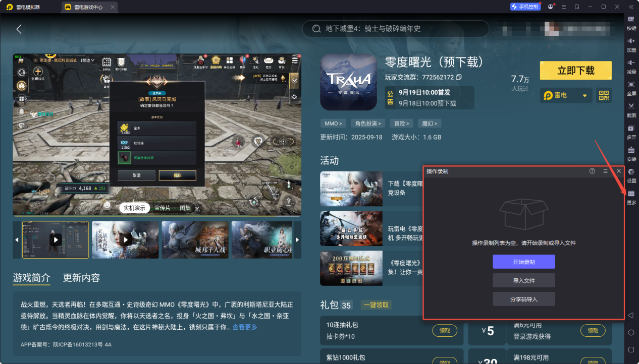Enter fullscreen via the 全屏 icon

tap(630, 89)
